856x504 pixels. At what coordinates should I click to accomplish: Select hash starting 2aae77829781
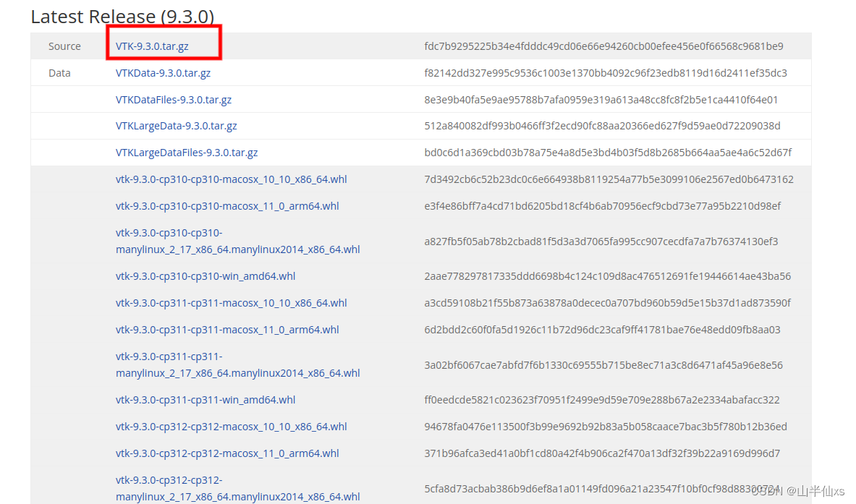(607, 276)
